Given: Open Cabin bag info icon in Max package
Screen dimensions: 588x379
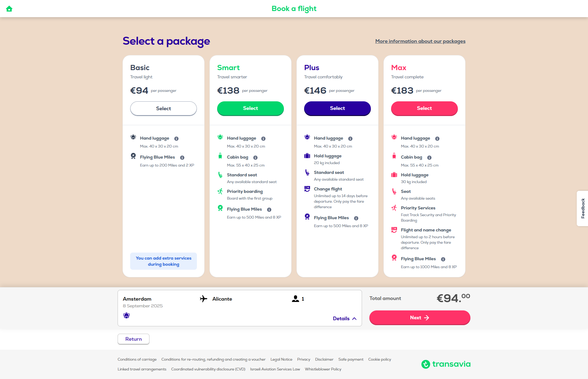Looking at the screenshot, I should [x=429, y=158].
